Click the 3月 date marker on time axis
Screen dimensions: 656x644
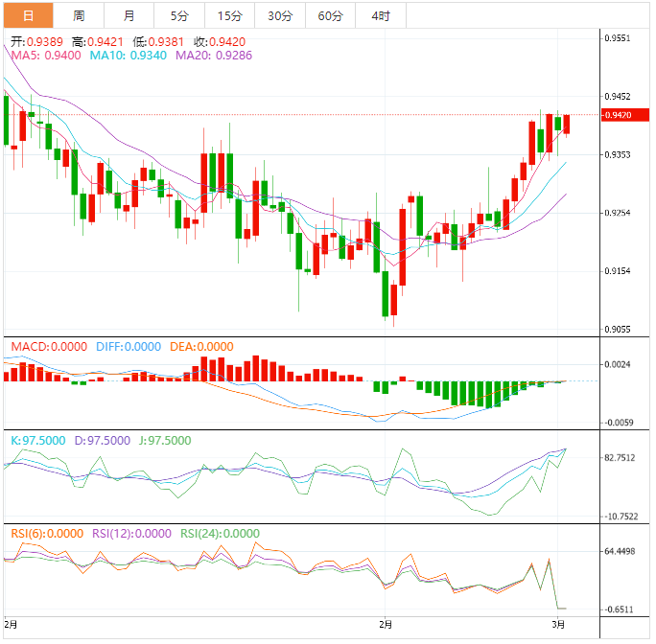click(x=559, y=624)
